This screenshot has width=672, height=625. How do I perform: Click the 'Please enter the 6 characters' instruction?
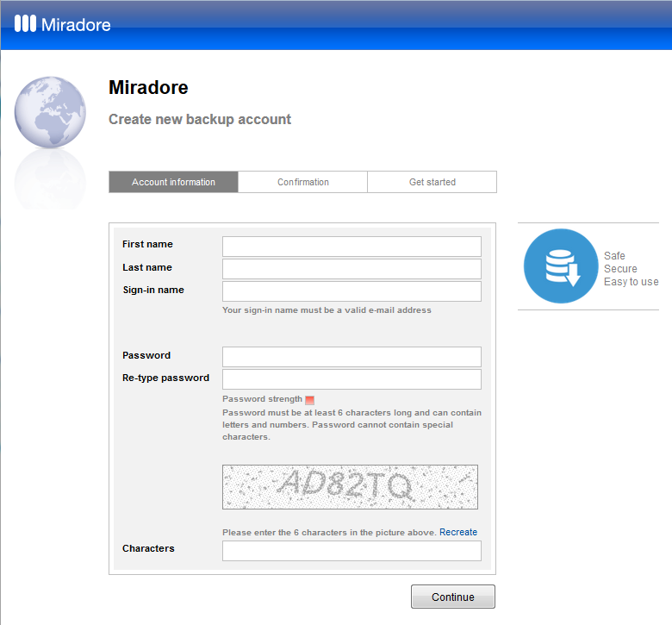pyautogui.click(x=329, y=533)
